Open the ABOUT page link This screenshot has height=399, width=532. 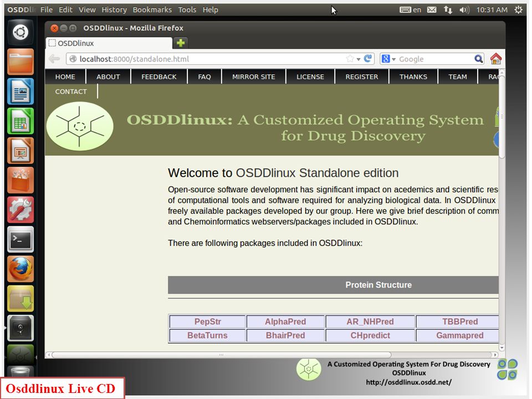(108, 76)
